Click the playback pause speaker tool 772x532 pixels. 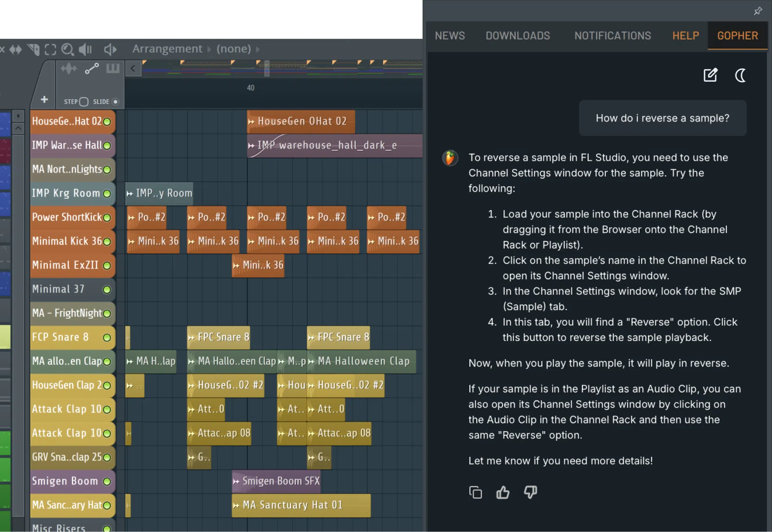click(85, 50)
